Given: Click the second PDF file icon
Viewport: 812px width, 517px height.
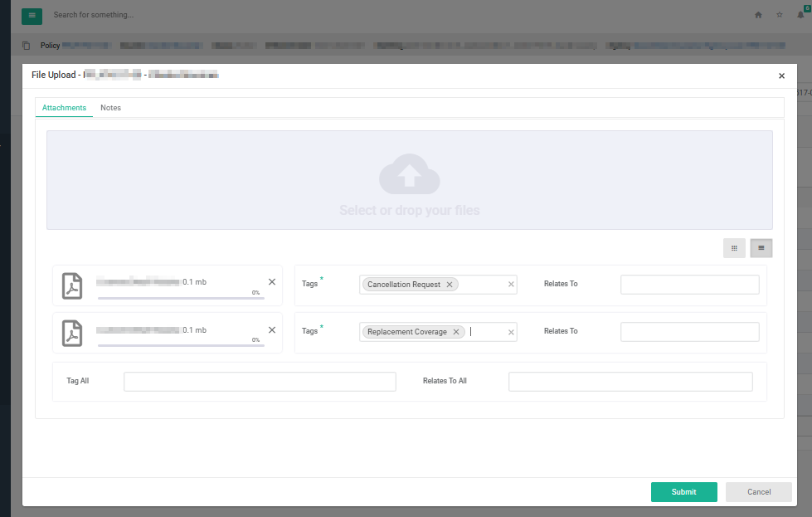Looking at the screenshot, I should pos(73,334).
